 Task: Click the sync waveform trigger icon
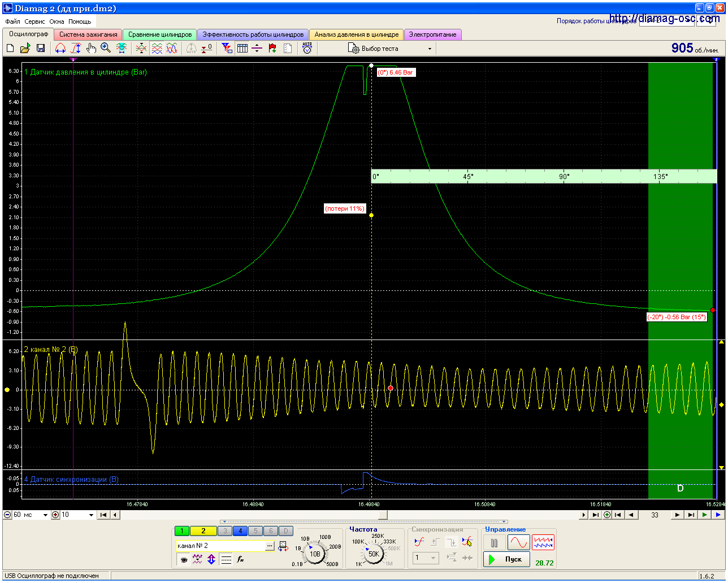pos(419,542)
